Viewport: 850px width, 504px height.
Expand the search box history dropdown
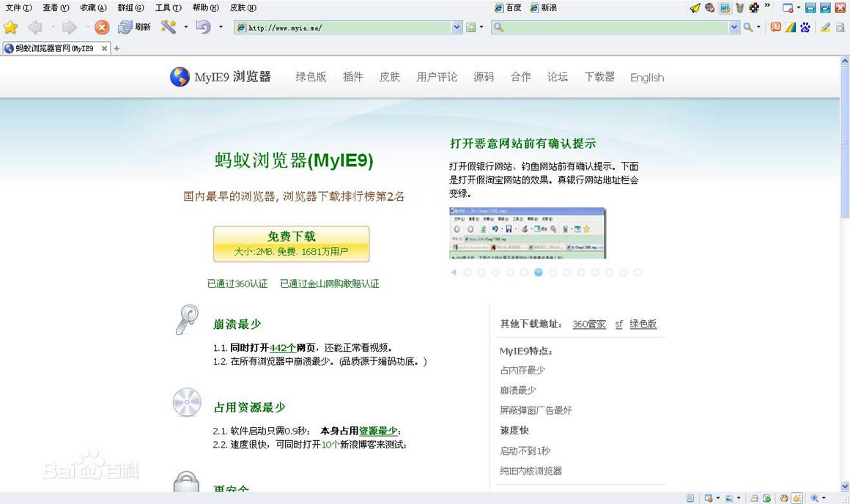[x=734, y=27]
